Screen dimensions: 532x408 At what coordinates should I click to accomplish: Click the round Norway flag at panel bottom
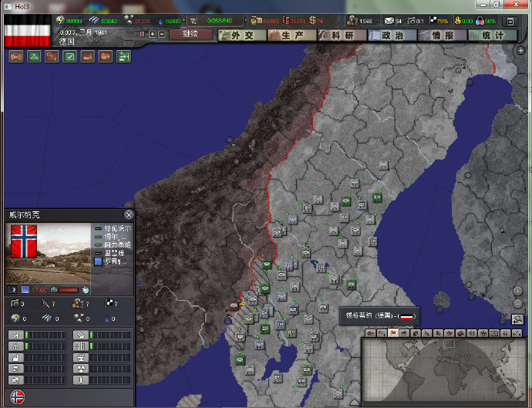17,396
